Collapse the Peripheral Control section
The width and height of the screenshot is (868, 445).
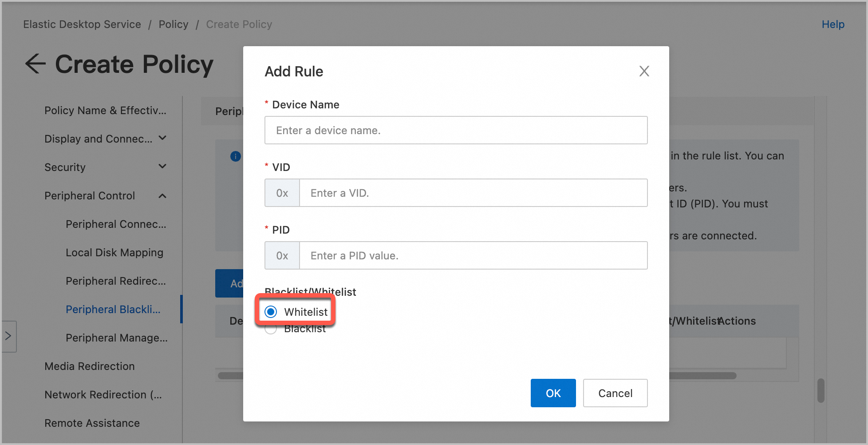[162, 196]
